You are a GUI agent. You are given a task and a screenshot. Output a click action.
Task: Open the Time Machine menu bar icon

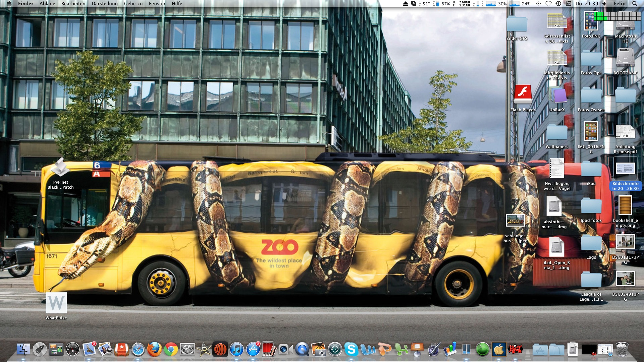(558, 4)
